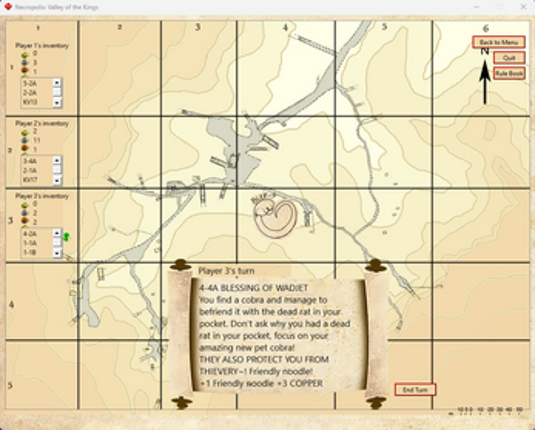Image resolution: width=535 pixels, height=430 pixels.
Task: Click Player 3's copper coin icon
Action: 25,221
